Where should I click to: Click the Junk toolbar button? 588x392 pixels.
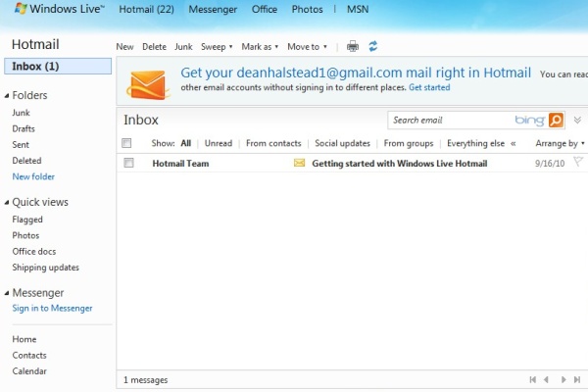pos(183,47)
